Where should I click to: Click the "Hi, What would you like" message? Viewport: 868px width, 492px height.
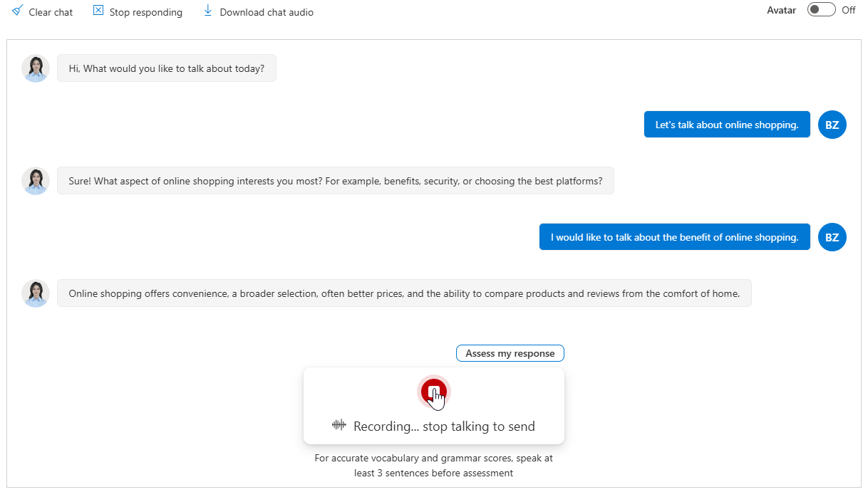click(x=166, y=68)
